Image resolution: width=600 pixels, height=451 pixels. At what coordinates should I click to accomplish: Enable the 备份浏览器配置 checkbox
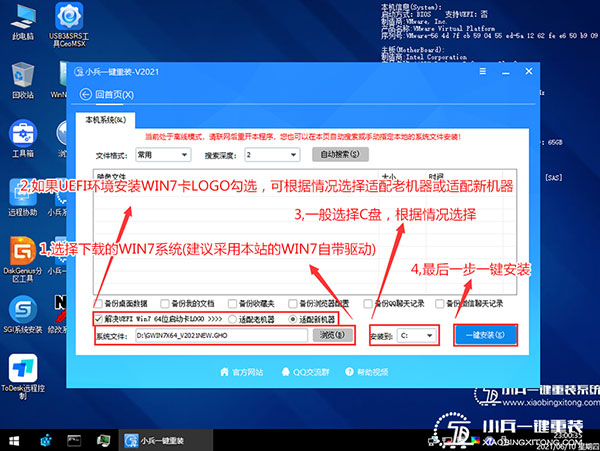[x=293, y=304]
